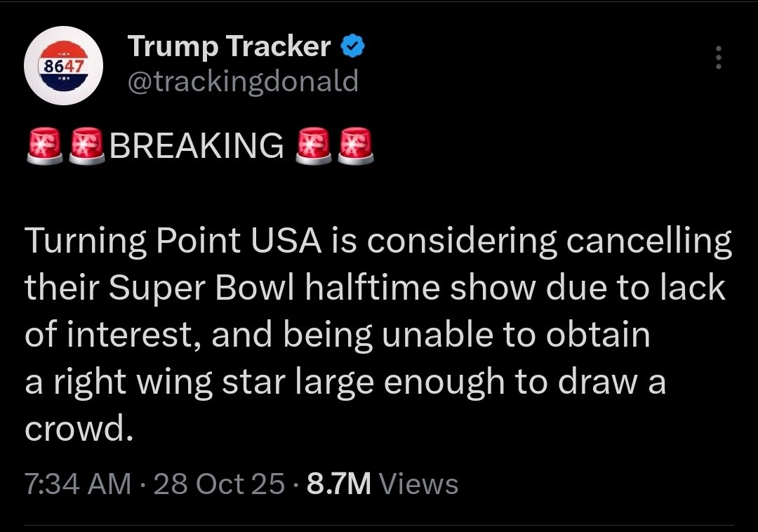Click the 7:34 AM timestamp
Viewport: 758px width, 532px height.
coord(77,484)
